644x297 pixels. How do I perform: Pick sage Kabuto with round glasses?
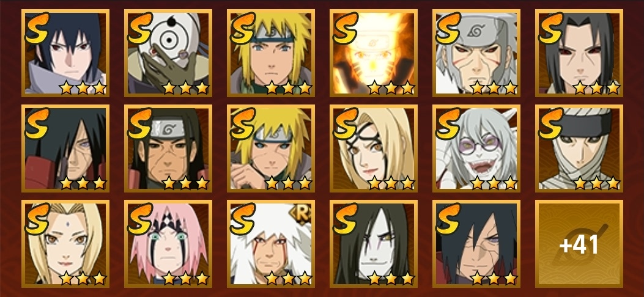[476, 148]
